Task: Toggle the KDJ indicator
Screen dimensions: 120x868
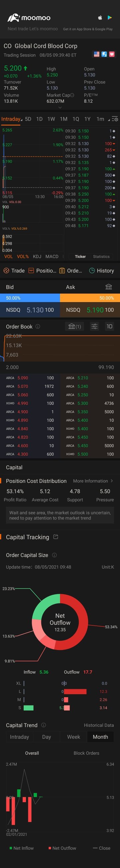Action: coord(37,257)
